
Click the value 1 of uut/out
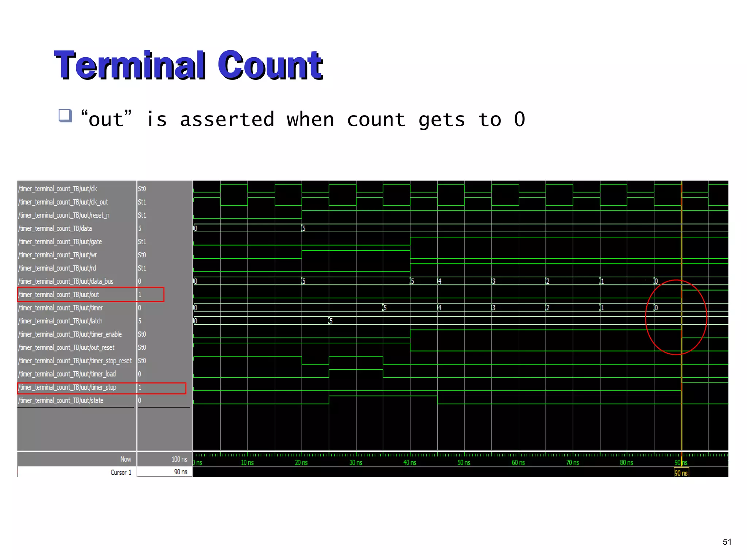pos(140,295)
